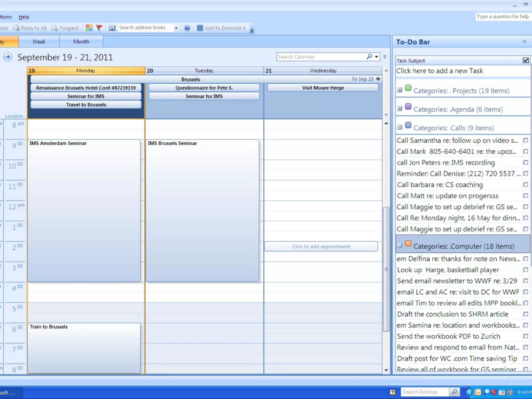The width and height of the screenshot is (532, 399).
Task: Open the Address Book icon
Action: pyautogui.click(x=112, y=28)
